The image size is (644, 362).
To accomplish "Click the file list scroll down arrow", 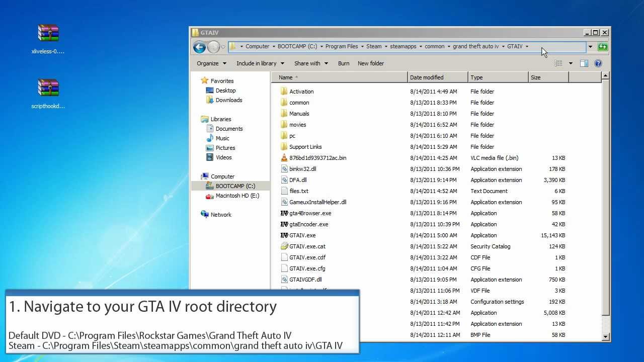I will [x=605, y=336].
